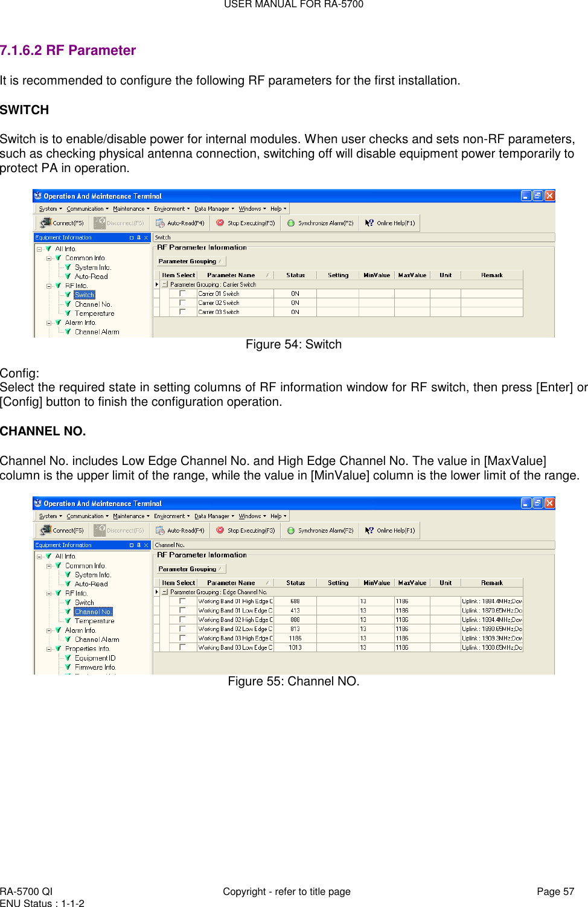Screen dimensions: 588x907
Task: Collapse the Alarm Info. node in Figure 54
Action: click(49, 322)
